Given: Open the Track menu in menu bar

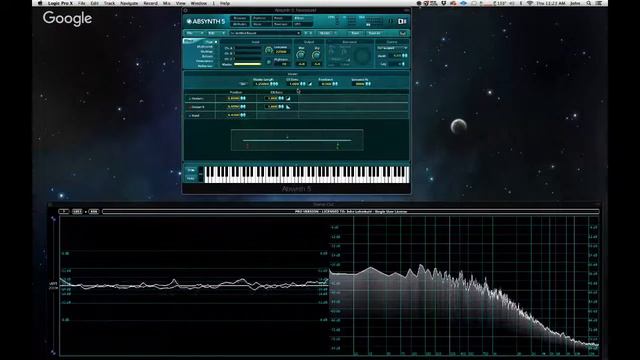Looking at the screenshot, I should point(109,3).
